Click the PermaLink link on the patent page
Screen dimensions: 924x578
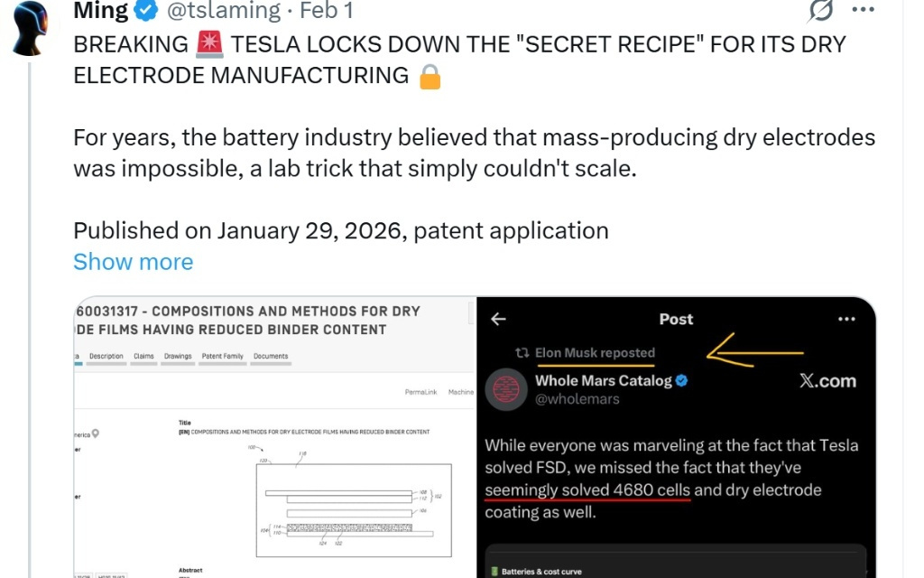[x=420, y=392]
